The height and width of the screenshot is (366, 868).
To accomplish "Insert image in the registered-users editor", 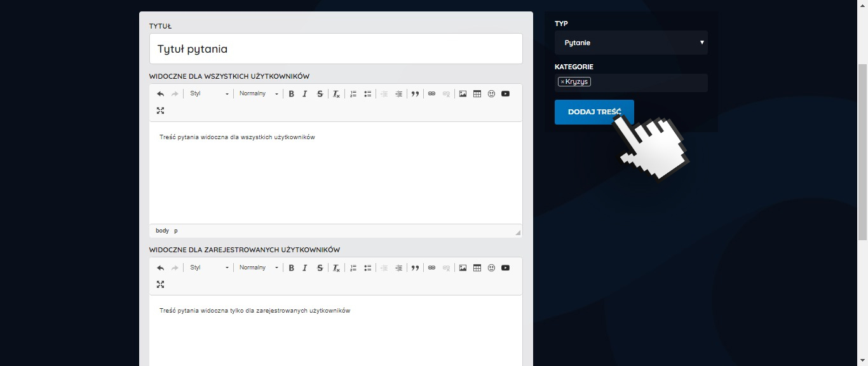I will (x=463, y=268).
